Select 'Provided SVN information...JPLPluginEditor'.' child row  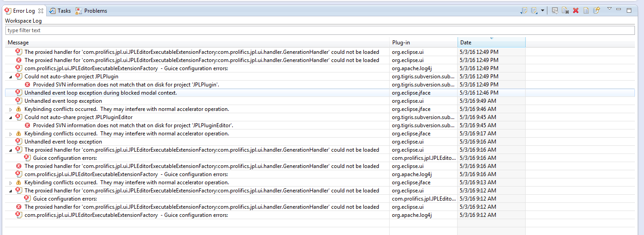coord(133,125)
